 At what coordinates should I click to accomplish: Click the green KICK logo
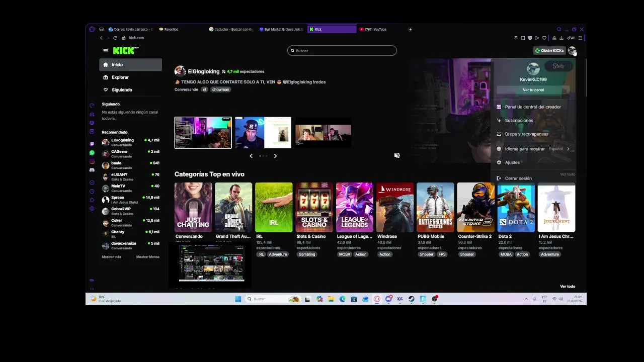pyautogui.click(x=125, y=51)
